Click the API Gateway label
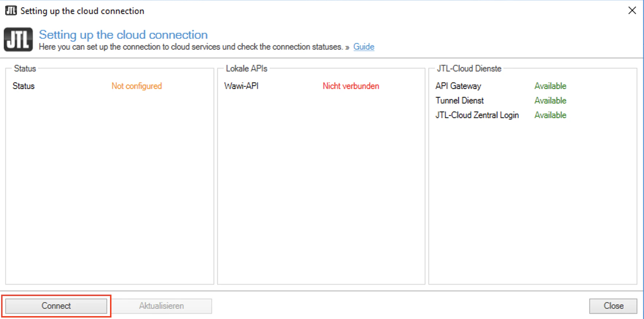This screenshot has height=319, width=644. tap(458, 86)
